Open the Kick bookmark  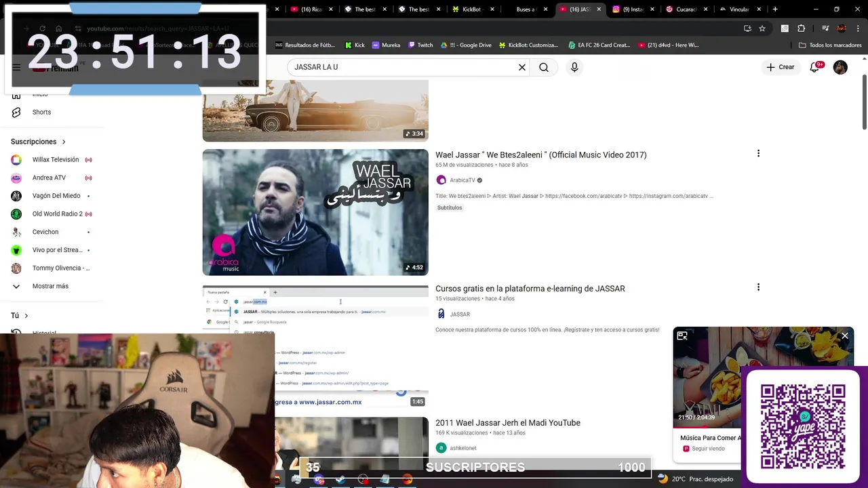pyautogui.click(x=355, y=45)
